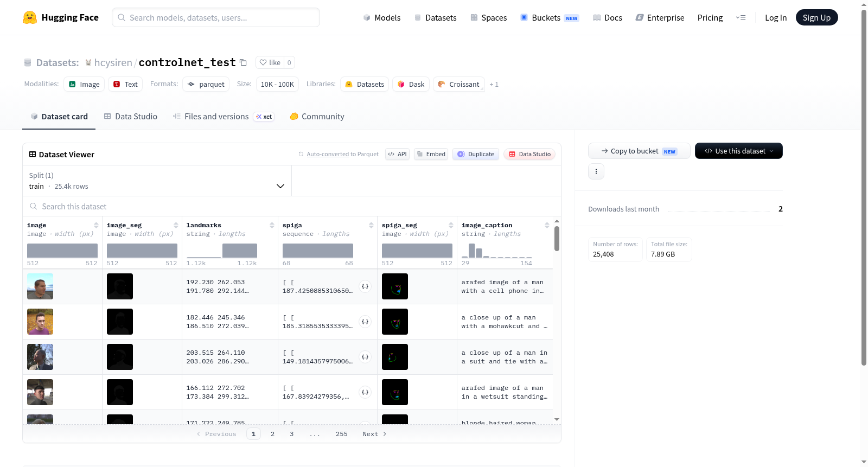Image resolution: width=868 pixels, height=467 pixels.
Task: Open the more navigation menu icon
Action: pyautogui.click(x=741, y=18)
